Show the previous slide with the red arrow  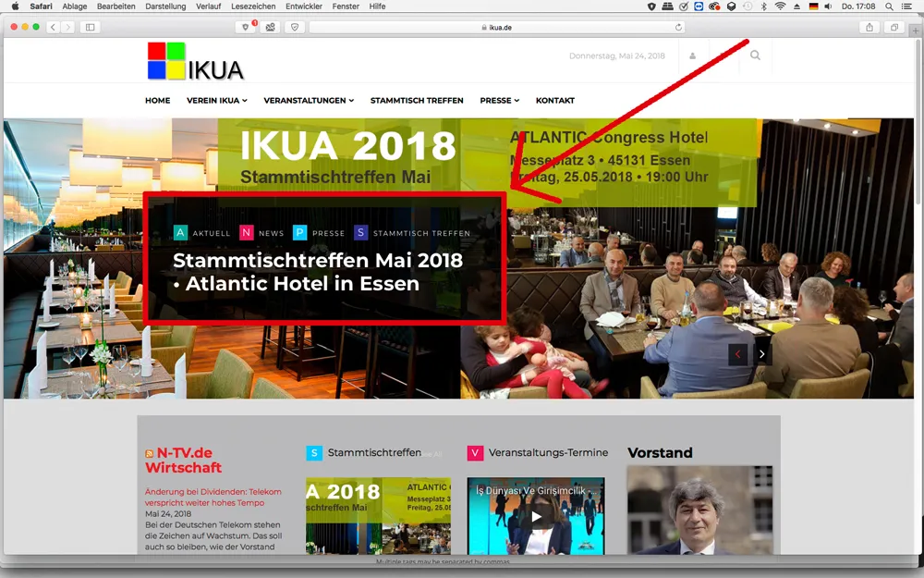click(x=737, y=354)
